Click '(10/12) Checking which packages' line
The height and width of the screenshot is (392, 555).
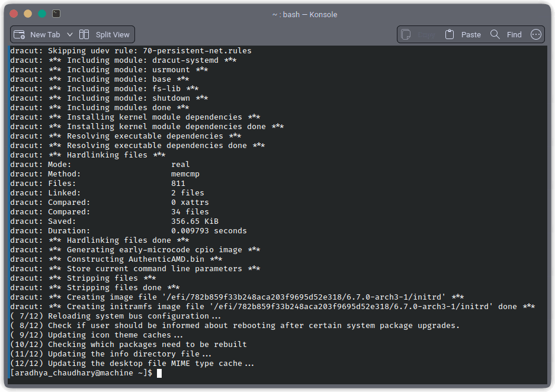tap(129, 344)
